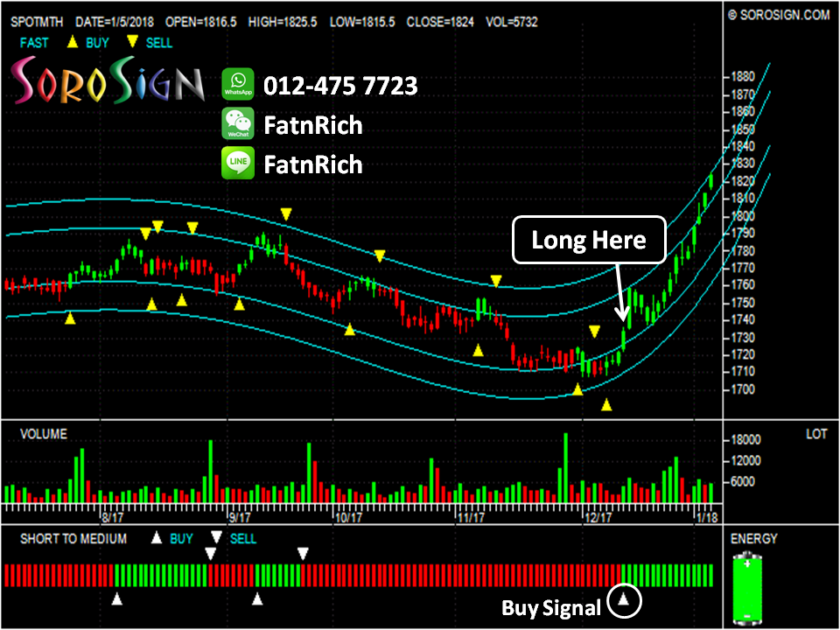Screen dimensions: 840x630
Task: Click the 1730 price axis value
Action: coord(743,338)
